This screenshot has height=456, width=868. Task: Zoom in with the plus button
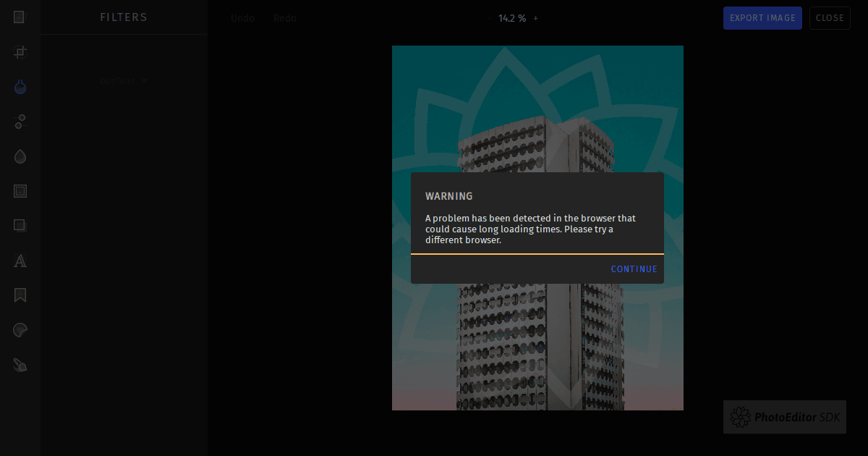tap(535, 18)
